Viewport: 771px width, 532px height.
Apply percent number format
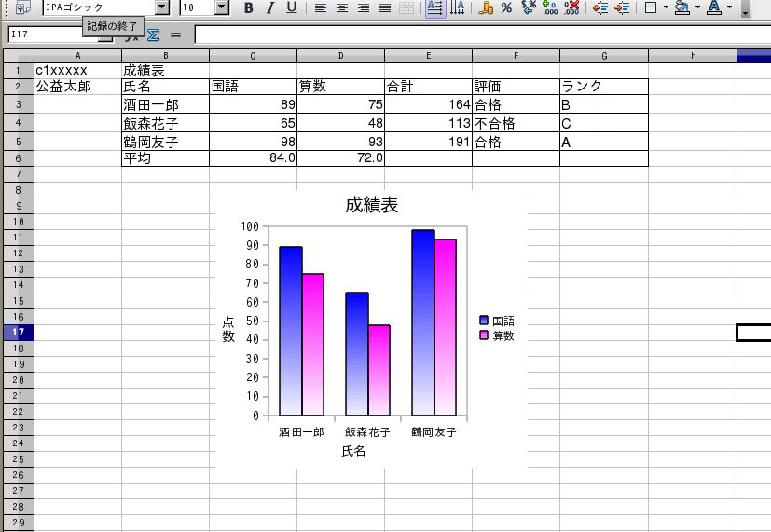pyautogui.click(x=506, y=8)
